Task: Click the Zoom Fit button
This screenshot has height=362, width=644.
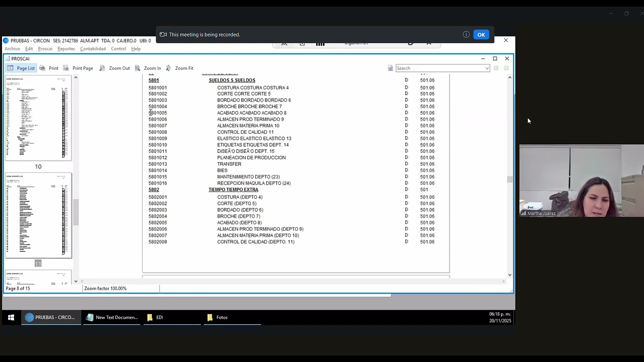Action: click(x=180, y=68)
